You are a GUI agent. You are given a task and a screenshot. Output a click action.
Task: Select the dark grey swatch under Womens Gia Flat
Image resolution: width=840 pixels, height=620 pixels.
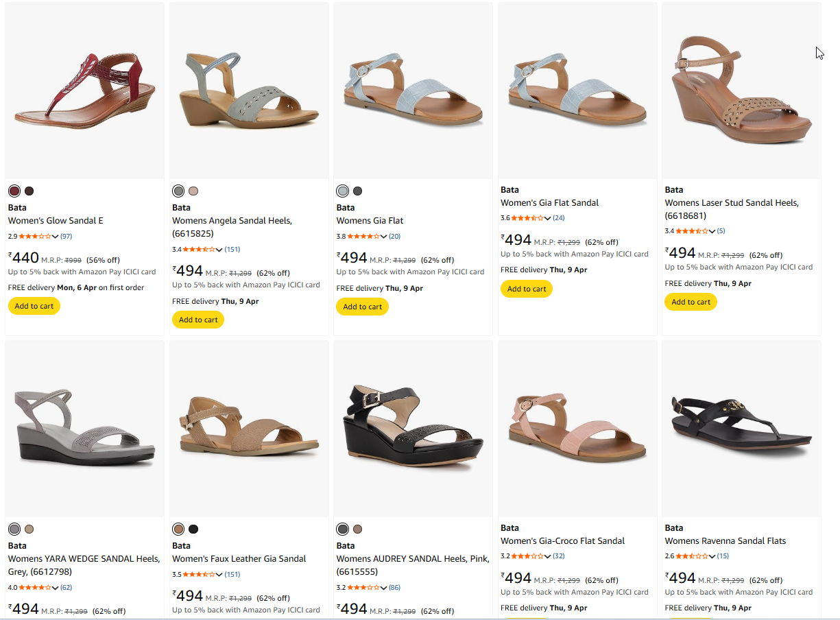[x=357, y=191]
